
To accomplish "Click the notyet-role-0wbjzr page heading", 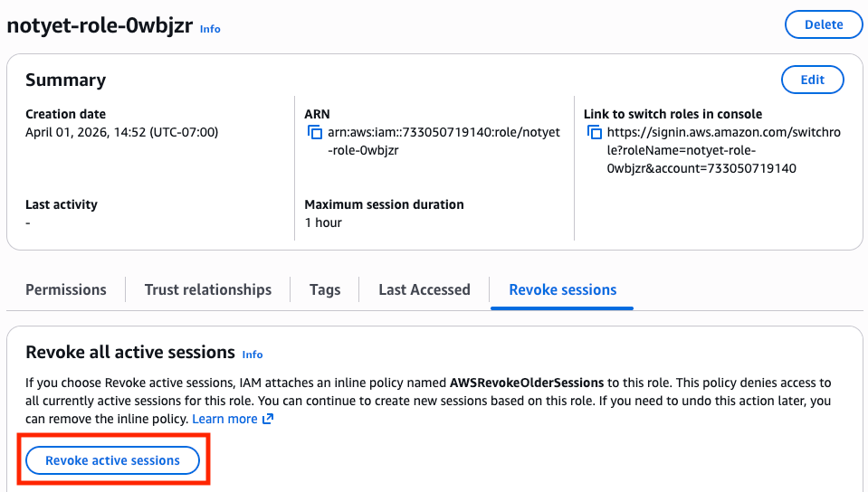I will (x=100, y=25).
